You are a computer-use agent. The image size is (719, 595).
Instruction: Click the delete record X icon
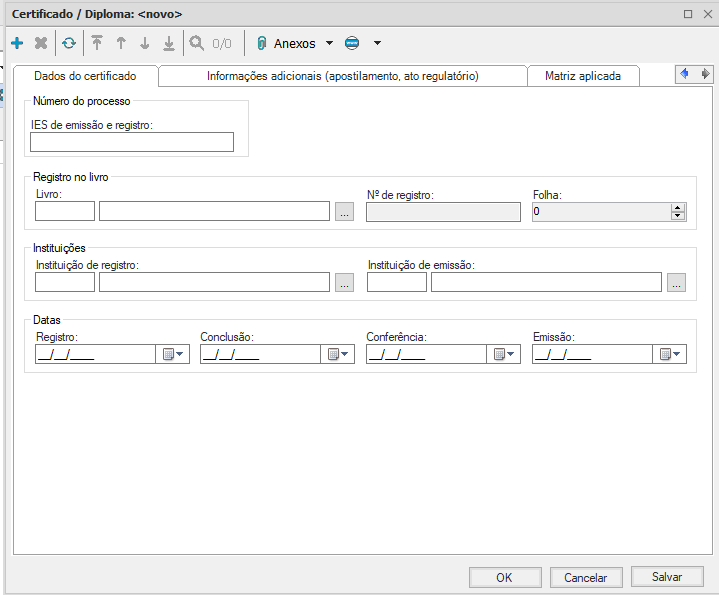click(41, 43)
